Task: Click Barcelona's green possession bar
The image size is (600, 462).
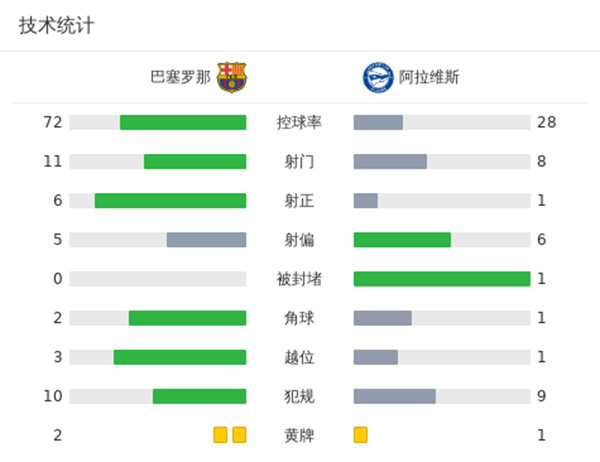Action: [x=183, y=122]
